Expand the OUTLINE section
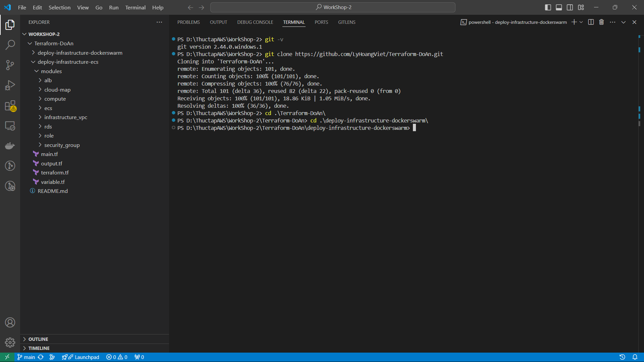 point(38,339)
